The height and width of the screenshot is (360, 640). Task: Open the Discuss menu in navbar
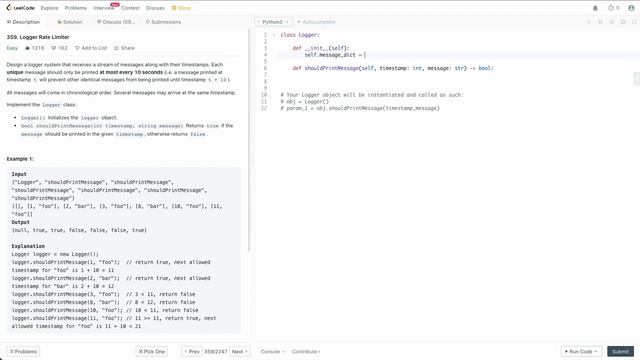tap(155, 8)
